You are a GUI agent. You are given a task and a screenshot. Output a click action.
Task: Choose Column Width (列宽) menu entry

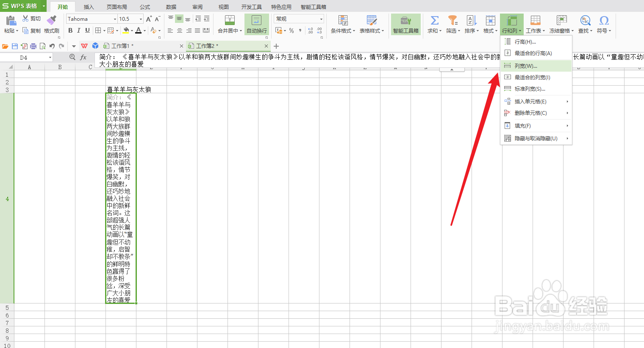536,66
